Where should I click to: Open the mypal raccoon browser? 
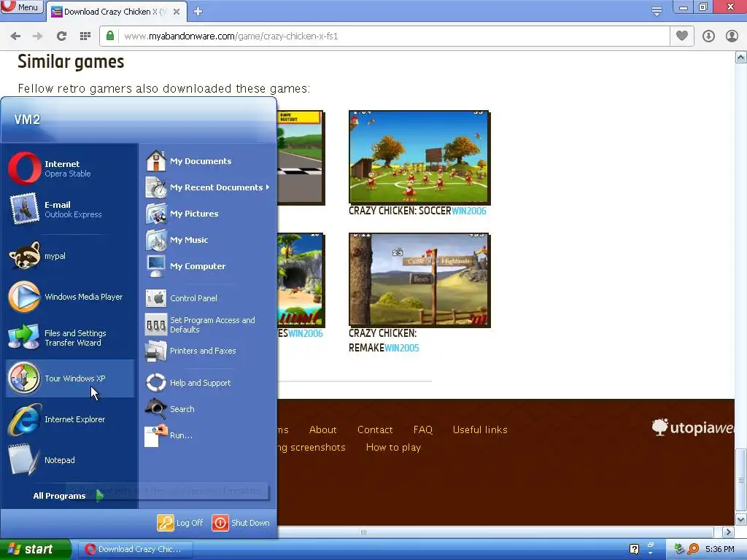69,256
